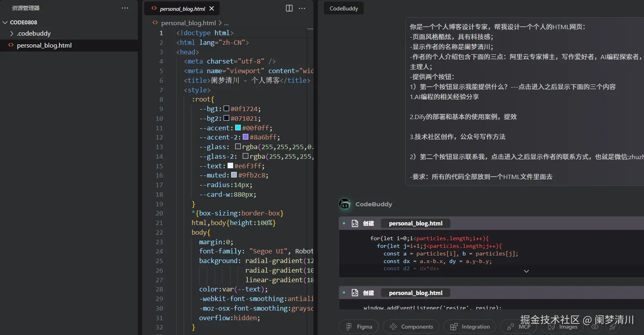644x335 pixels.
Task: Click the html,body{height:100%} line
Action: (234, 223)
